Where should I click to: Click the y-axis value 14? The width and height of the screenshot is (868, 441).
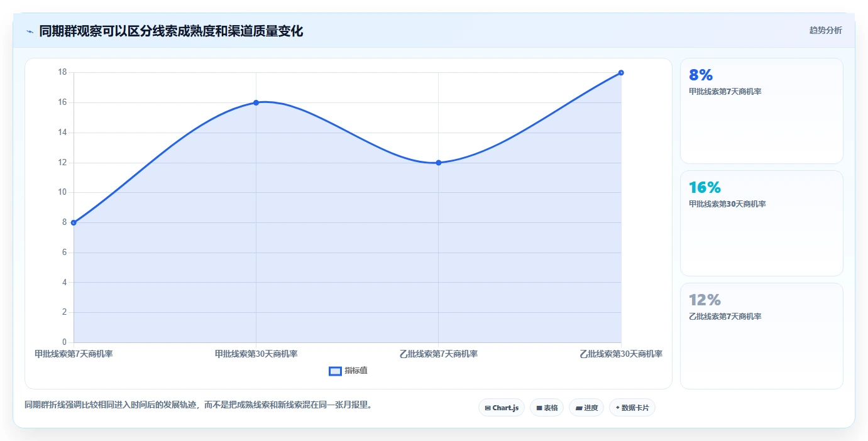point(62,133)
